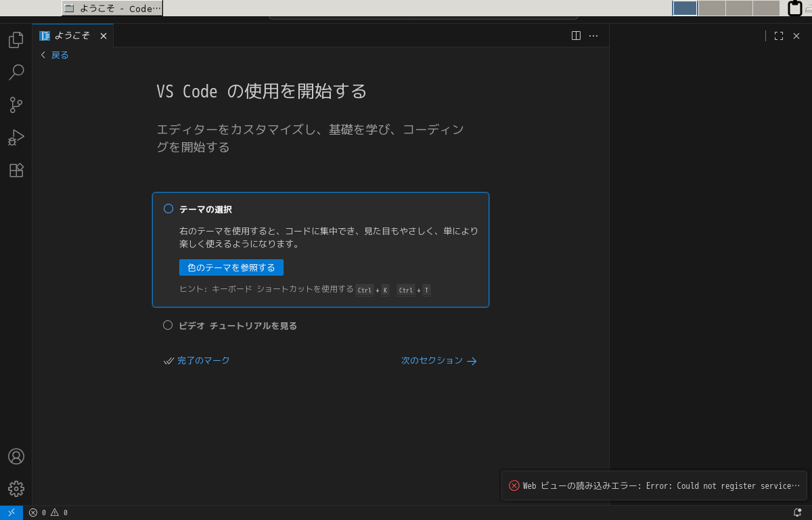812x520 pixels.
Task: Open notifications bell in status bar
Action: (797, 513)
